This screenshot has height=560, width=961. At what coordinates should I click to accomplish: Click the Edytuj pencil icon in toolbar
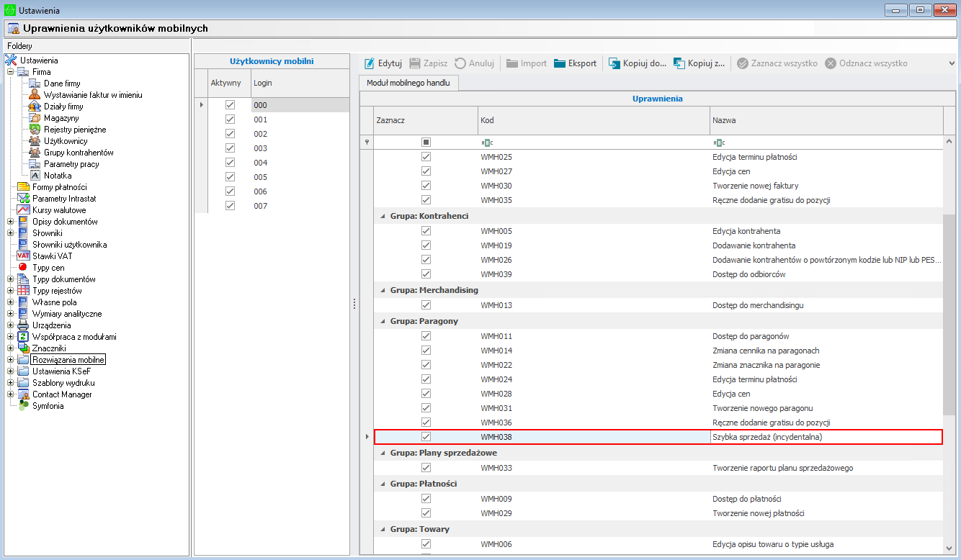tap(370, 63)
